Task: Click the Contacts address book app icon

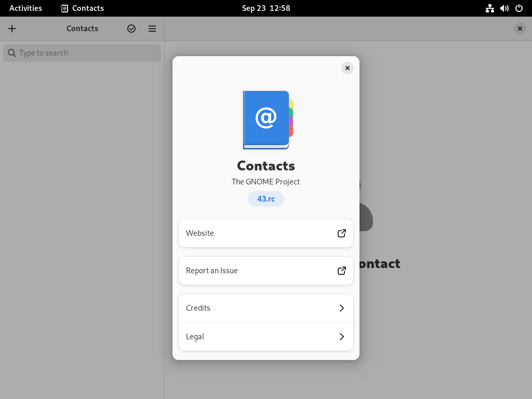Action: pos(268,120)
